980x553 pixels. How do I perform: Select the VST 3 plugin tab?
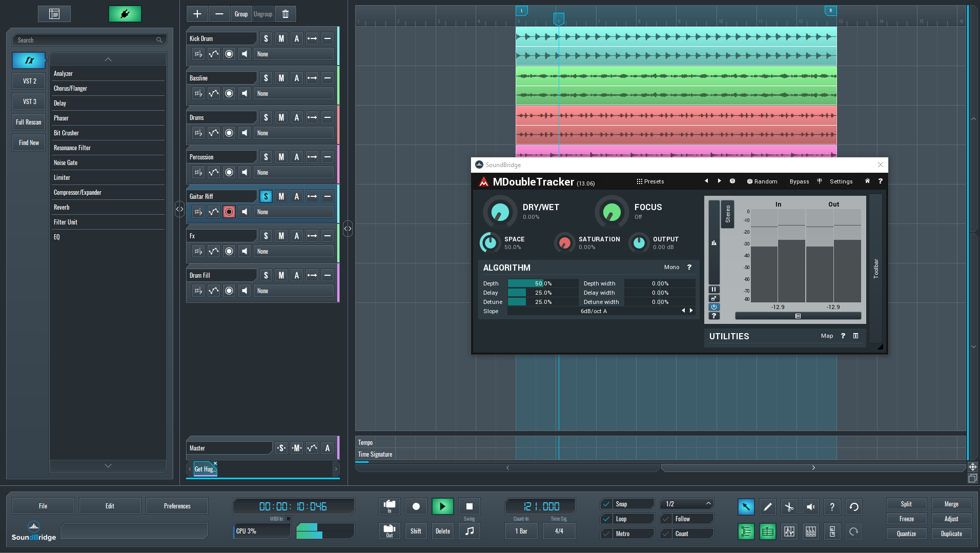pyautogui.click(x=29, y=101)
